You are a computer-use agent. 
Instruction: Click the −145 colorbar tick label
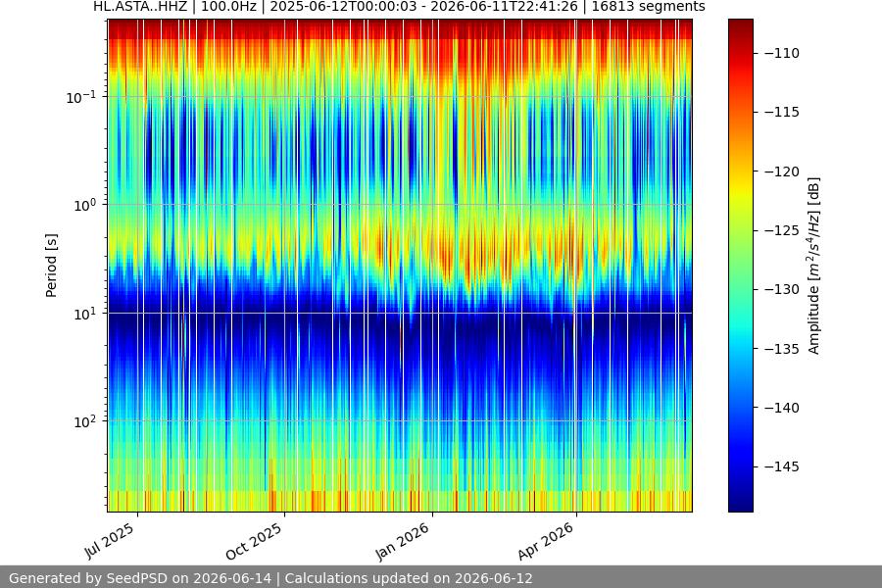pyautogui.click(x=782, y=466)
